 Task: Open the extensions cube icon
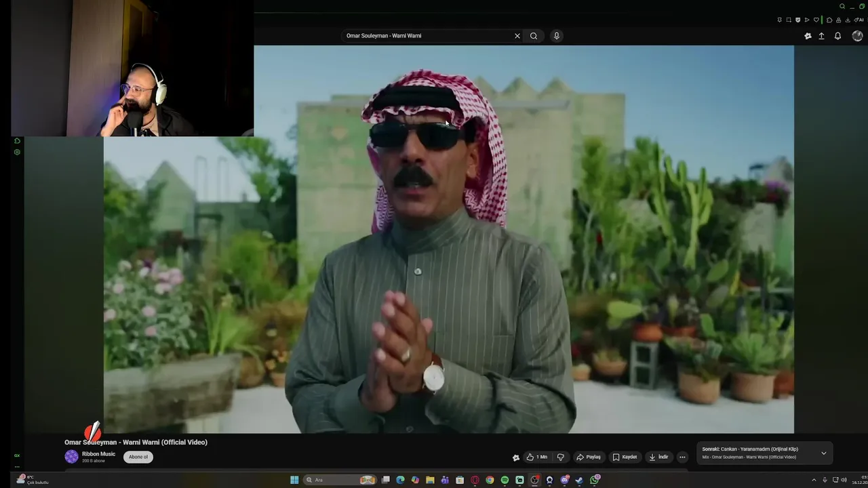[x=829, y=20]
